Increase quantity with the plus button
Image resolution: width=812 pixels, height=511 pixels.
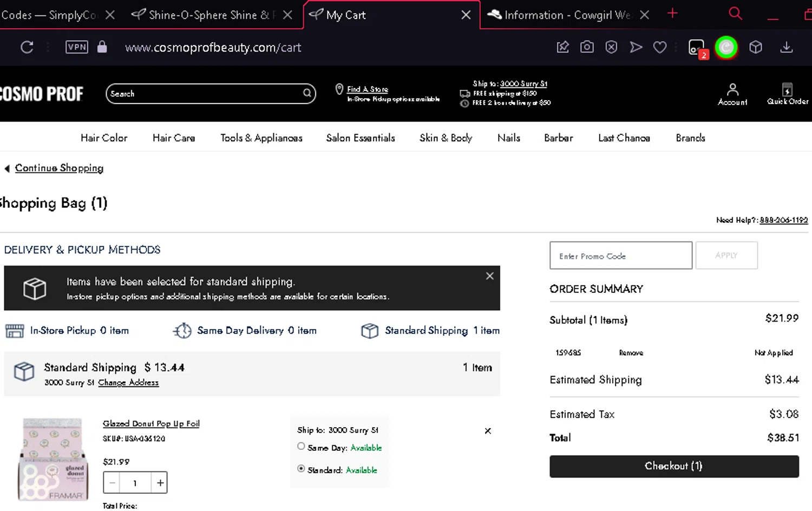click(x=160, y=483)
